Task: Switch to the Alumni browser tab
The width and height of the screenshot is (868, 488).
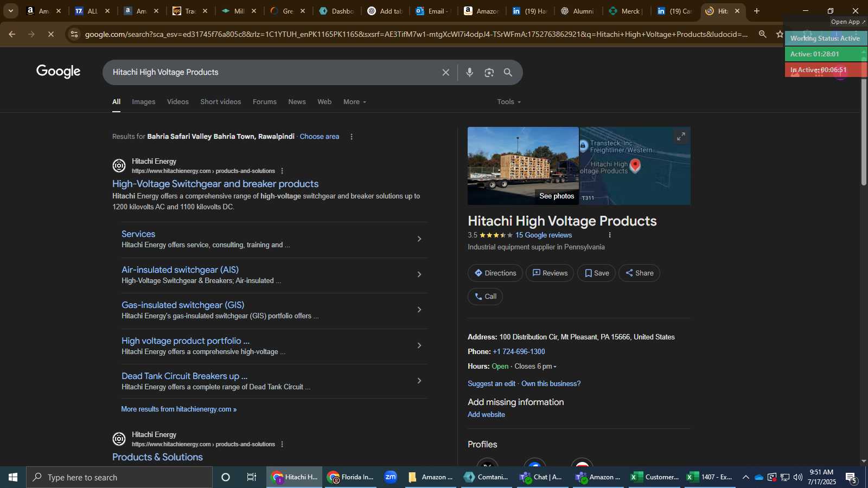Action: point(578,11)
